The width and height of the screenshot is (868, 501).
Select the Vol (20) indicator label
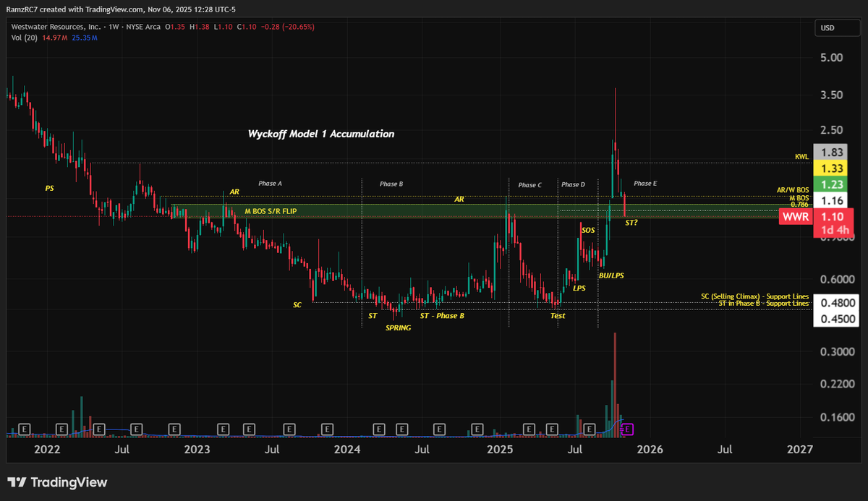point(26,38)
